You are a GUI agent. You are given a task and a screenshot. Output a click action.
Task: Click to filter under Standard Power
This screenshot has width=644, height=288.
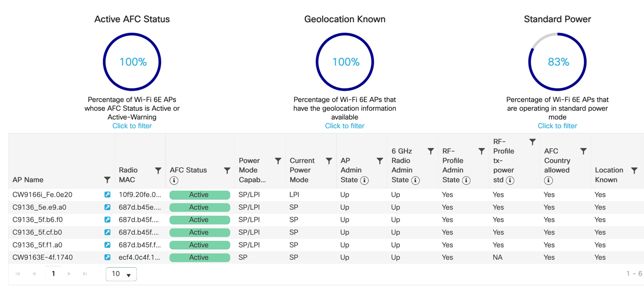pos(557,126)
